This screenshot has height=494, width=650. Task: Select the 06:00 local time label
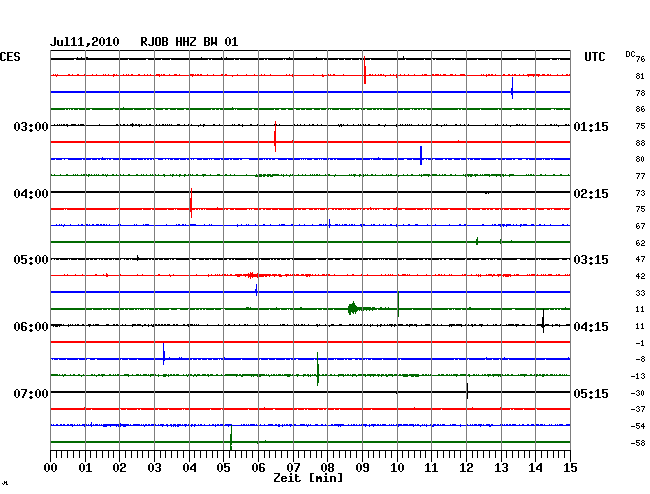point(31,327)
